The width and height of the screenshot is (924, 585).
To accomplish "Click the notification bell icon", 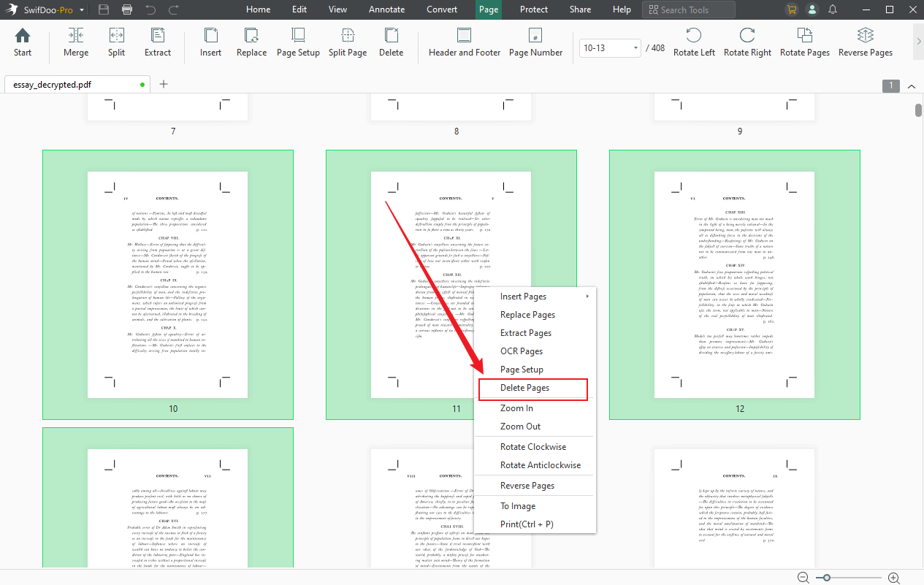I will tap(833, 9).
